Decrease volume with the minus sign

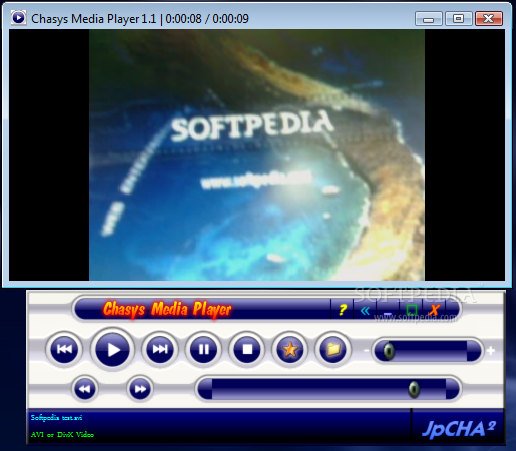coord(366,350)
